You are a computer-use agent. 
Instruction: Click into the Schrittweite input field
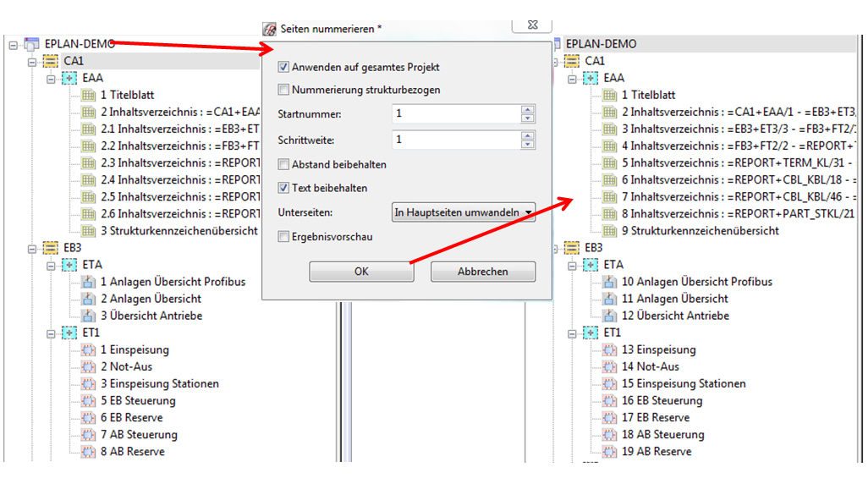click(x=456, y=140)
